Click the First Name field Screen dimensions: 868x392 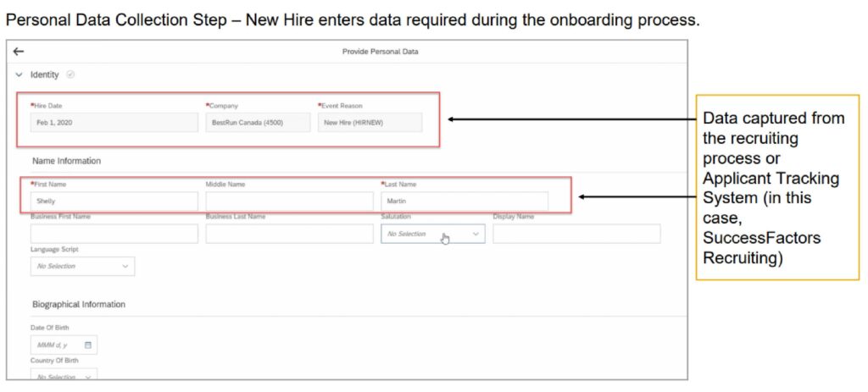114,202
